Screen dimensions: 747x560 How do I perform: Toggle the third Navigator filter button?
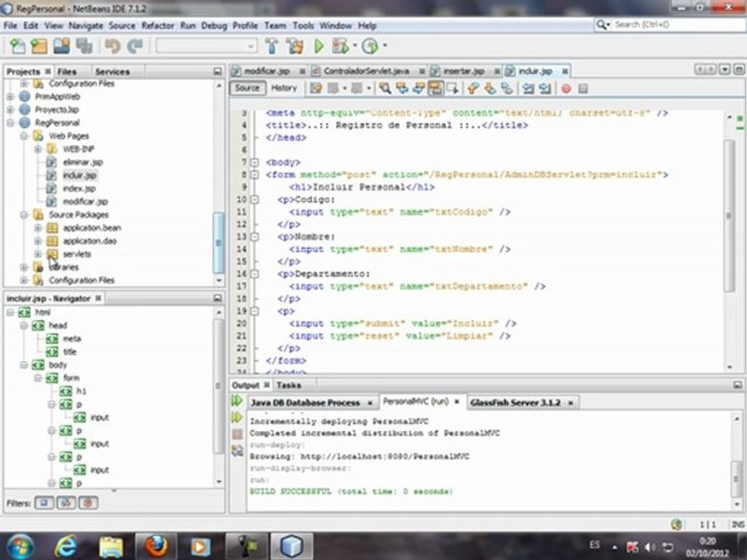point(88,503)
